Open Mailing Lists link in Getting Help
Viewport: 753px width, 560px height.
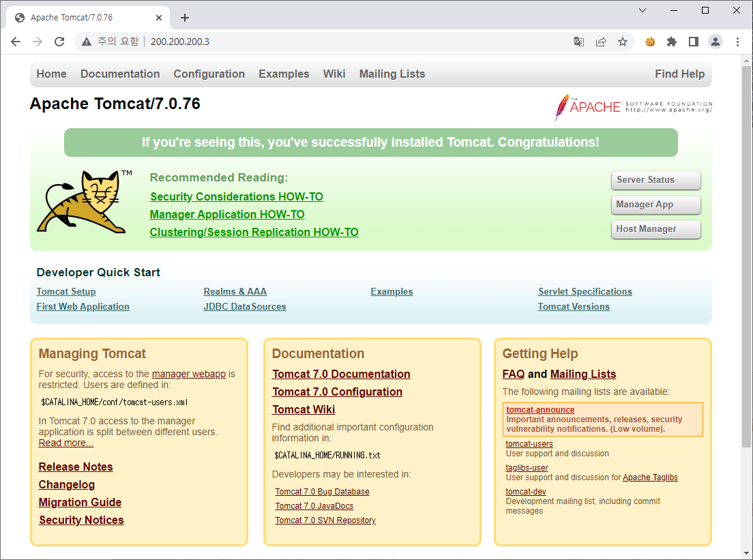(583, 374)
